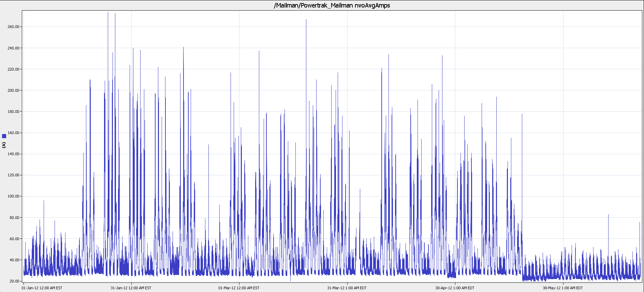Click the 200.00 y-axis tick label
This screenshot has height=292, width=644.
(x=14, y=90)
